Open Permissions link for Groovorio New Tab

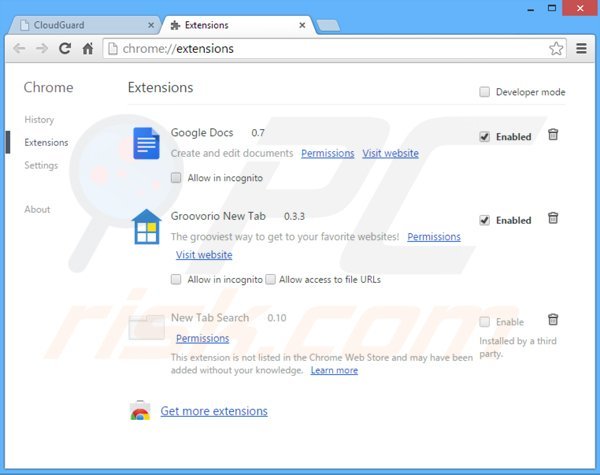(434, 237)
